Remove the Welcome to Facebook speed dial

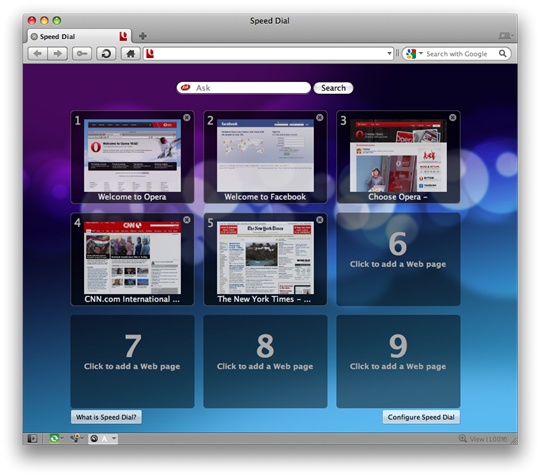click(x=320, y=117)
